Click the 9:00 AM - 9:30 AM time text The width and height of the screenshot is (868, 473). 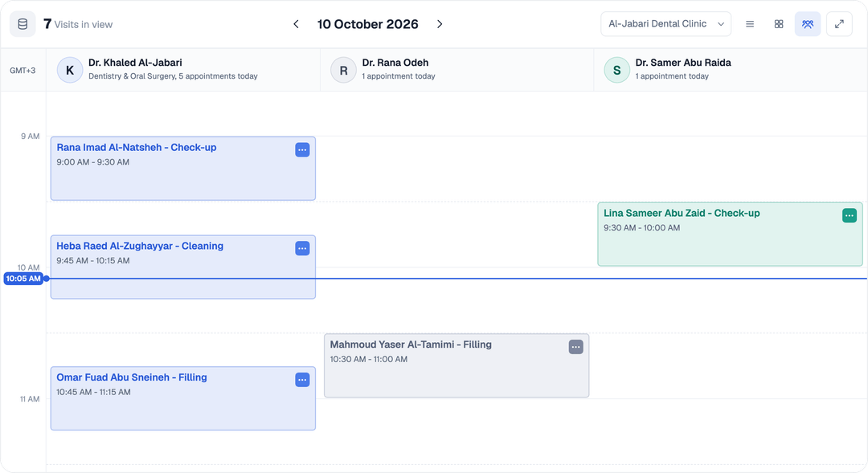[x=93, y=162]
